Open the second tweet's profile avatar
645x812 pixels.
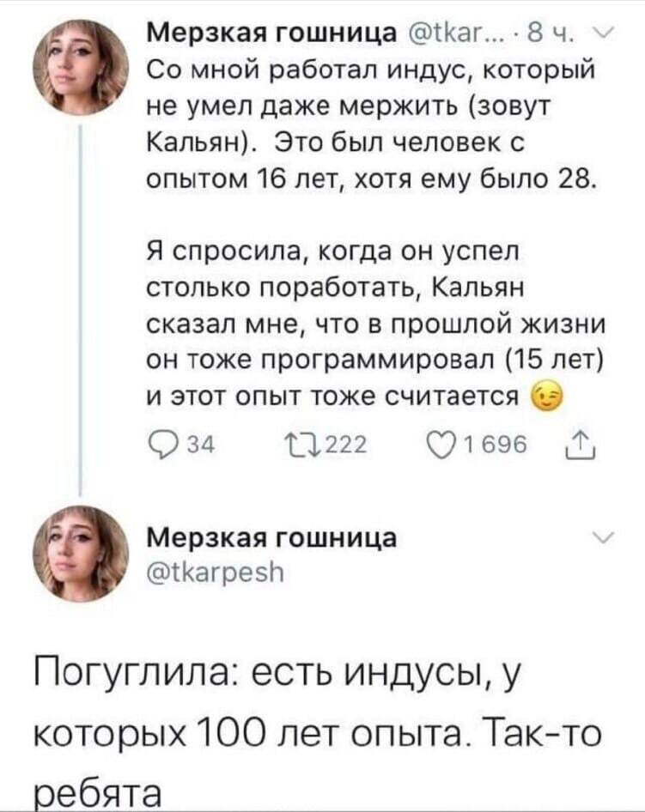pos(81,552)
